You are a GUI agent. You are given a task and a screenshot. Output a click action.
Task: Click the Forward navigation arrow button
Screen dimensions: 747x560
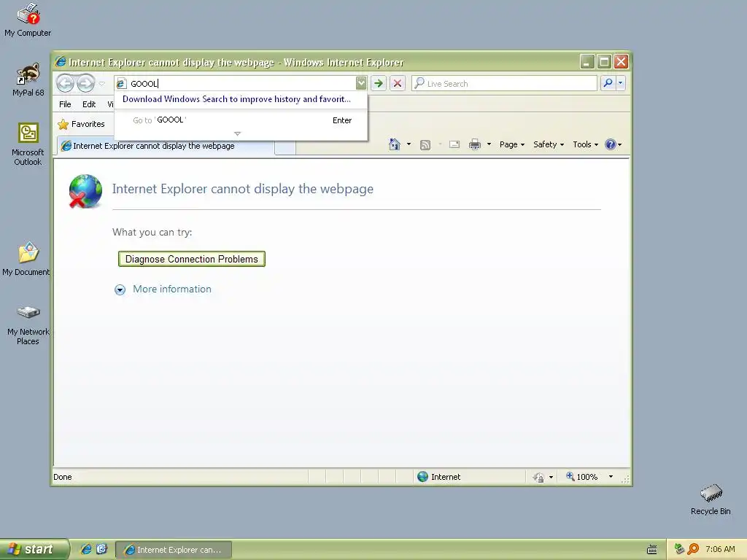point(86,83)
